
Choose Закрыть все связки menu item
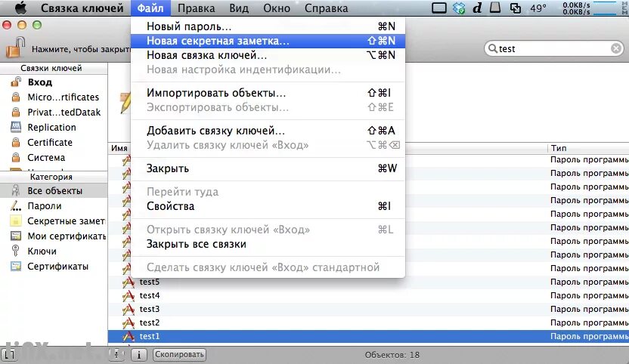(x=268, y=244)
